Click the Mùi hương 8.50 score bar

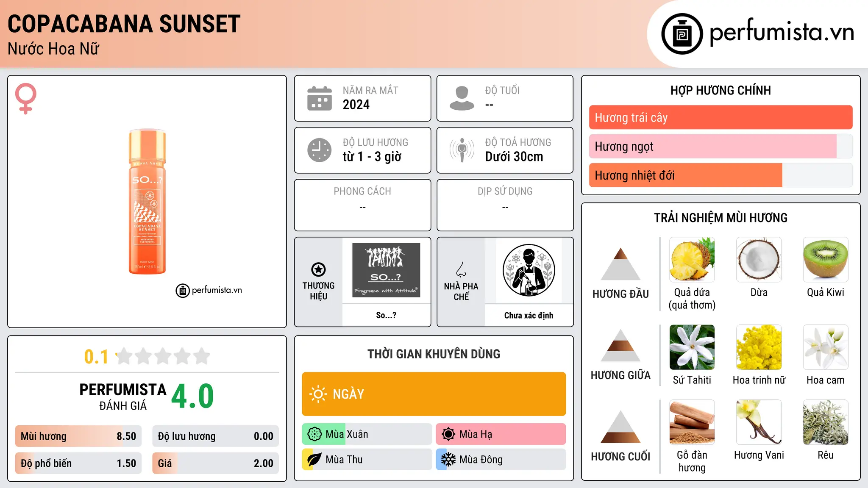[78, 436]
